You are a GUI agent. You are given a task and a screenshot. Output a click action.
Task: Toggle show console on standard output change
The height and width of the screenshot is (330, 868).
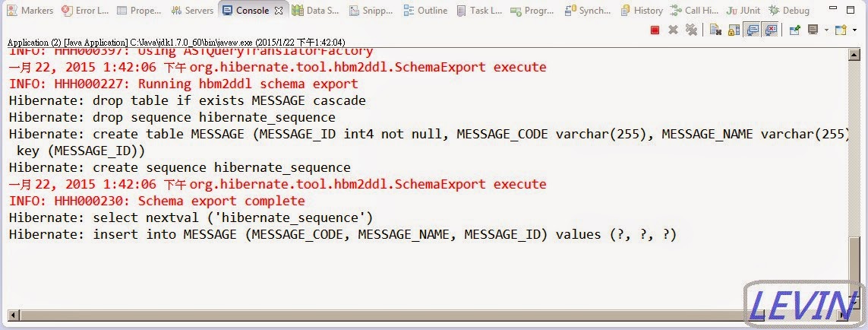[752, 30]
